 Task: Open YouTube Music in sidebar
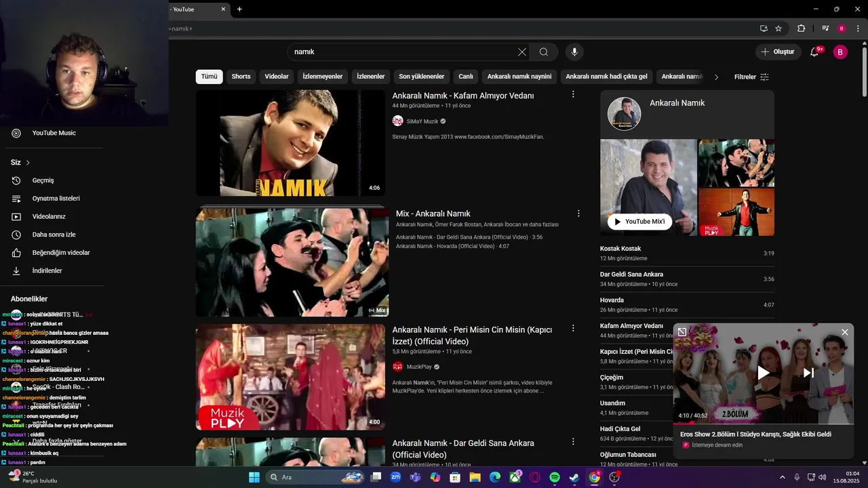point(54,133)
